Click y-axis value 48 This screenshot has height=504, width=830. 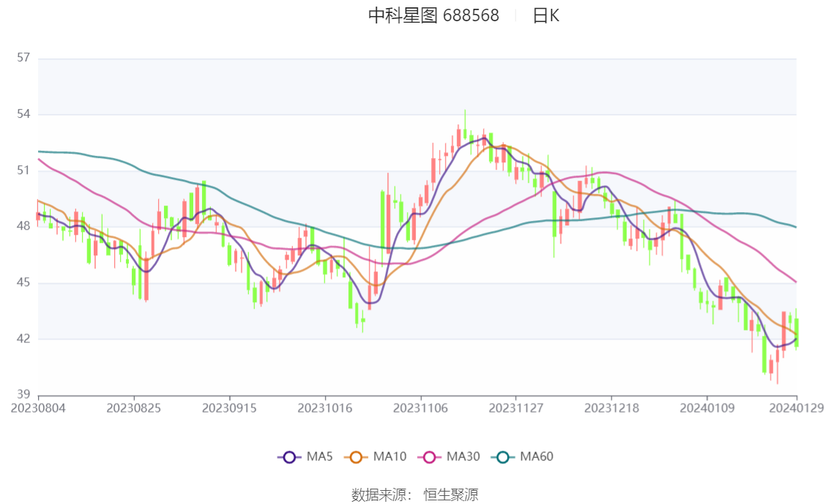coord(23,226)
